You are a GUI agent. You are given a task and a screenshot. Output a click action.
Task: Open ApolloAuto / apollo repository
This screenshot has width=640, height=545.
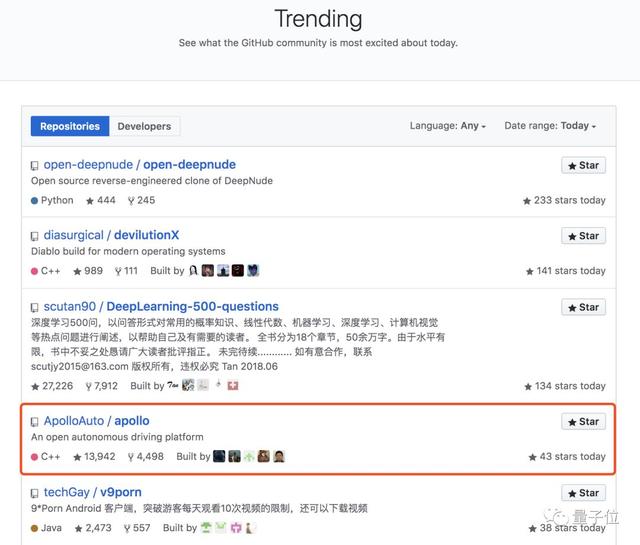pyautogui.click(x=96, y=421)
